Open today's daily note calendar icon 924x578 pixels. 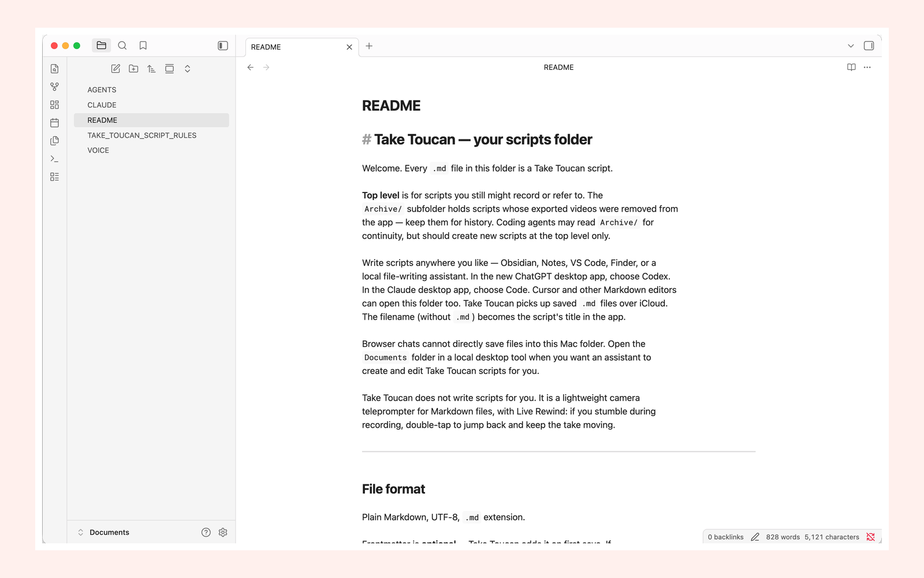(55, 123)
